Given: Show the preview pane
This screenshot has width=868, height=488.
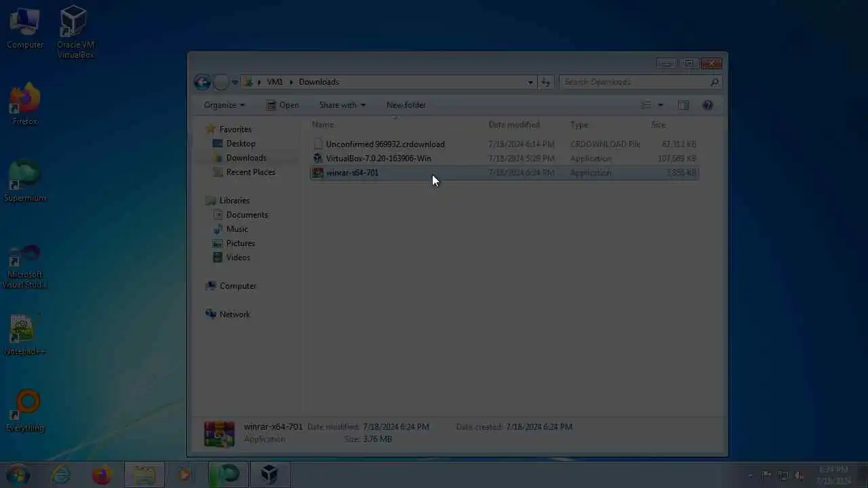Looking at the screenshot, I should click(684, 105).
